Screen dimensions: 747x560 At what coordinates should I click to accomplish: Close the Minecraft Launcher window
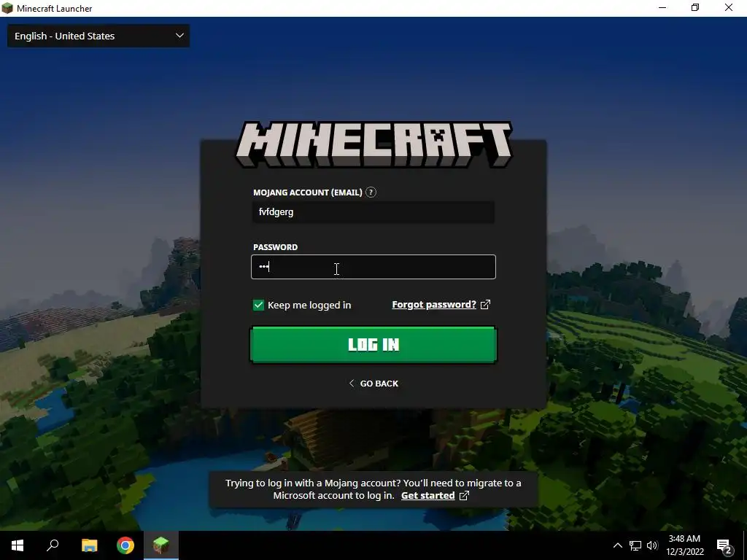pos(729,8)
